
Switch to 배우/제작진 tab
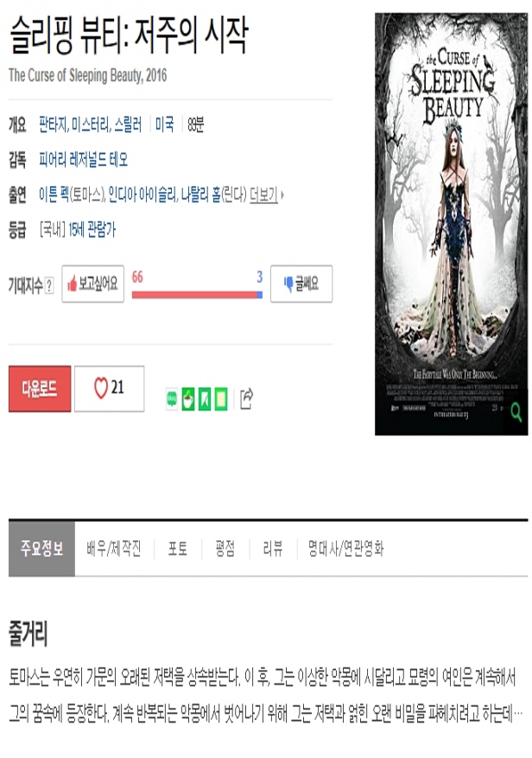coord(114,549)
